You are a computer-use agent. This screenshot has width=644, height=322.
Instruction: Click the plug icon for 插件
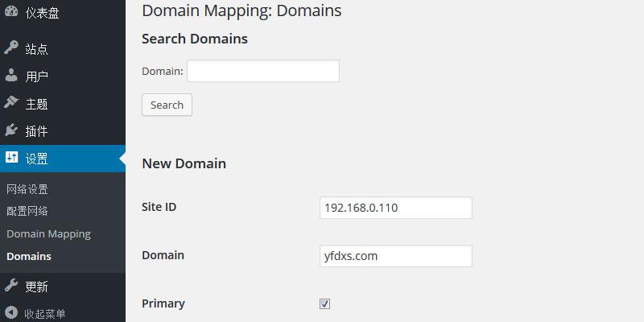click(x=11, y=130)
